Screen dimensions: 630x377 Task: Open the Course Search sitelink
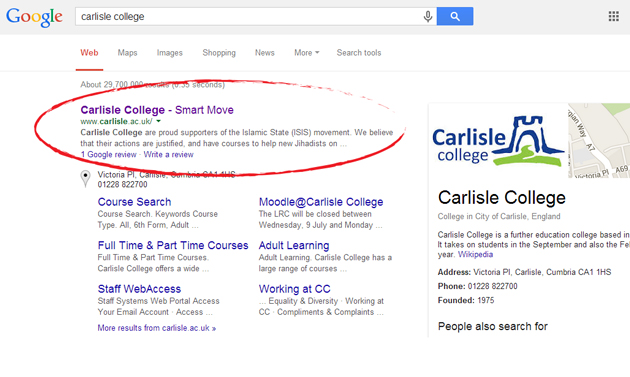click(x=134, y=202)
